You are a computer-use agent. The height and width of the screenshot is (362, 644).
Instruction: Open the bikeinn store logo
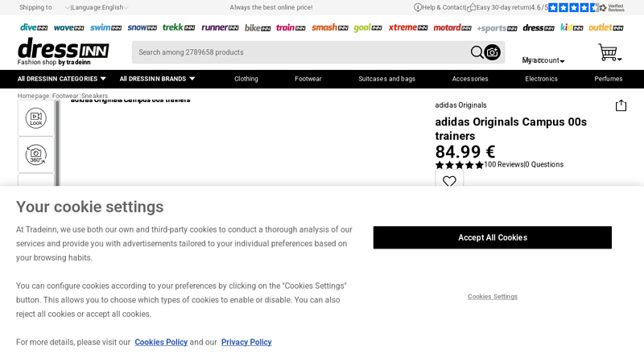click(x=258, y=27)
